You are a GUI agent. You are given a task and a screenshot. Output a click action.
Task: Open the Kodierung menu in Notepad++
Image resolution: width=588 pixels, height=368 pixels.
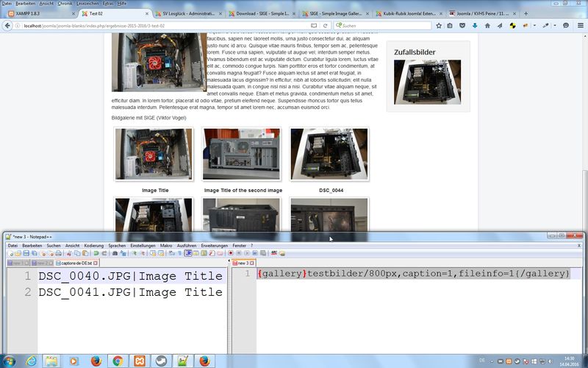click(93, 245)
